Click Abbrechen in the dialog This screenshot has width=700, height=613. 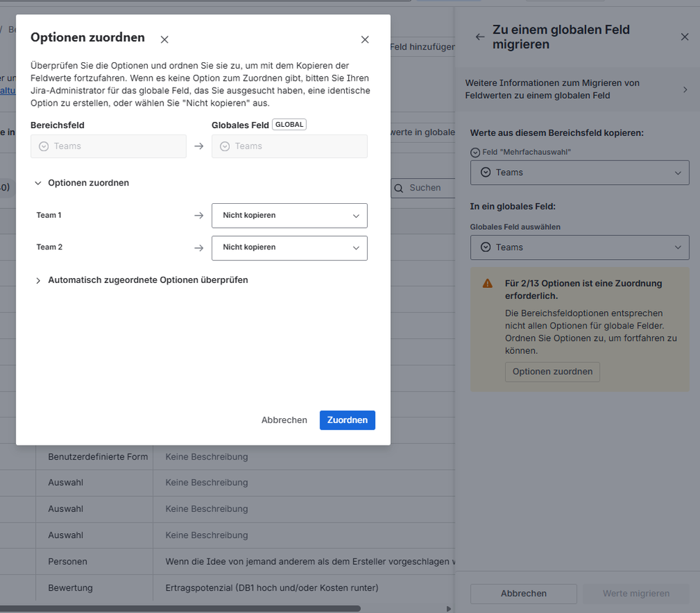click(284, 420)
